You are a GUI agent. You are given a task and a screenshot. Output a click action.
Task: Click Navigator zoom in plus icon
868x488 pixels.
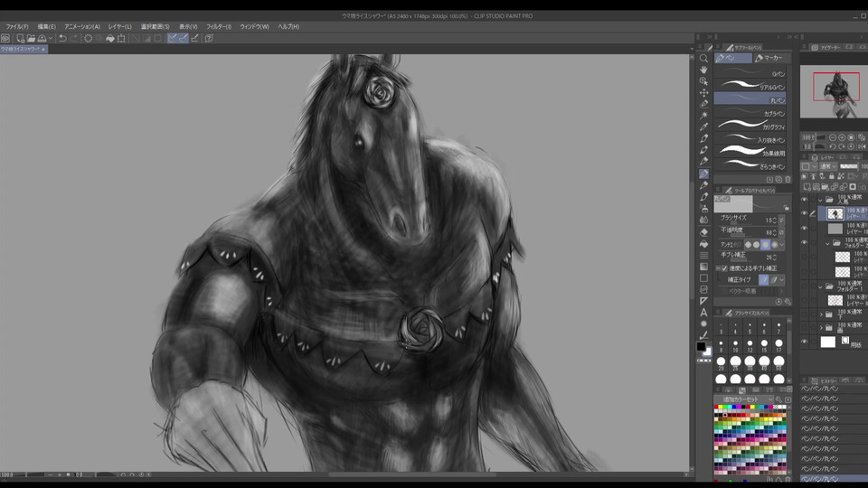[842, 137]
